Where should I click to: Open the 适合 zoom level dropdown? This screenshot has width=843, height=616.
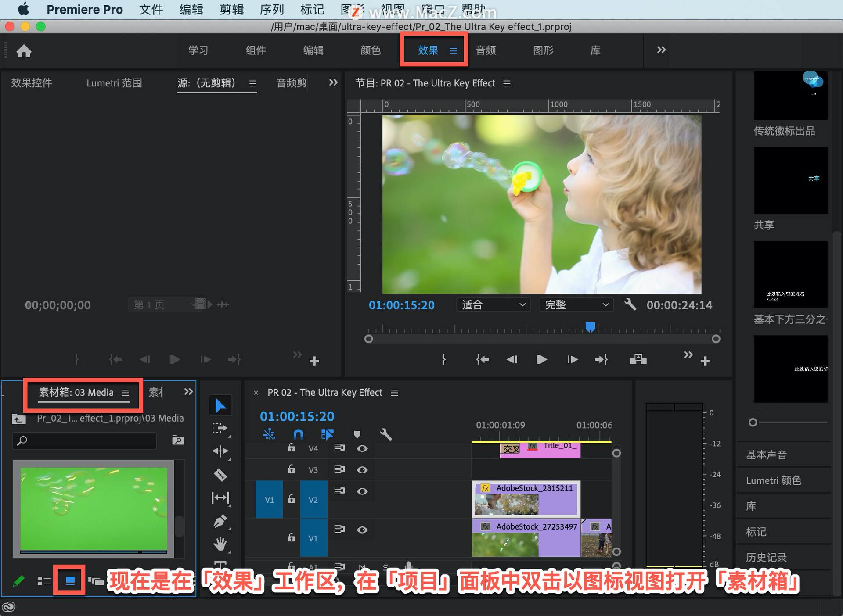(x=493, y=305)
